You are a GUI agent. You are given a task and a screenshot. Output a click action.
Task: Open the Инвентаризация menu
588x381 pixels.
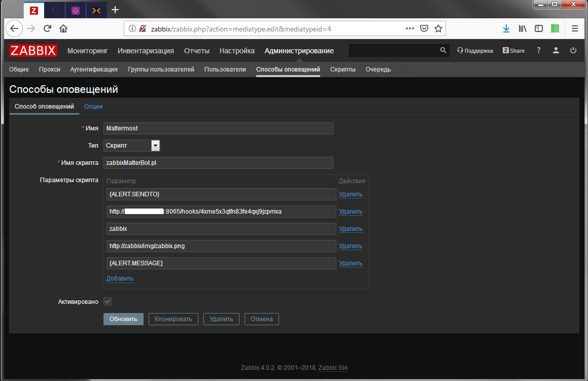pos(146,51)
